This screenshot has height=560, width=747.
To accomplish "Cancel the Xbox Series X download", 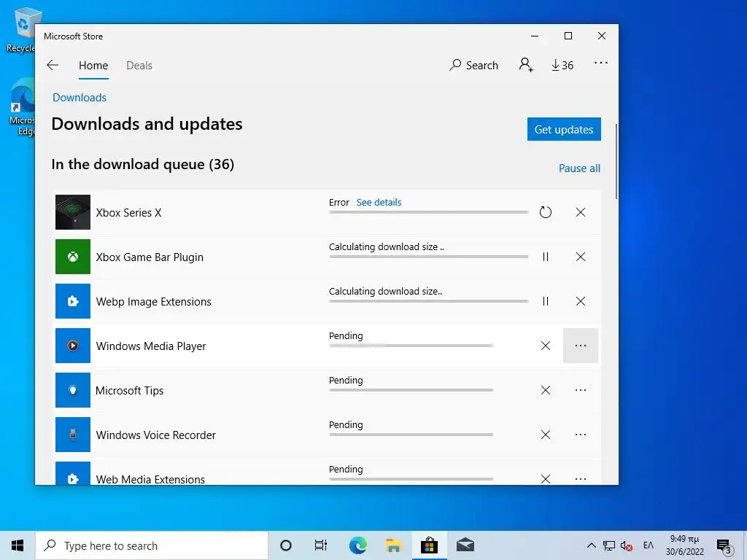I will click(580, 212).
